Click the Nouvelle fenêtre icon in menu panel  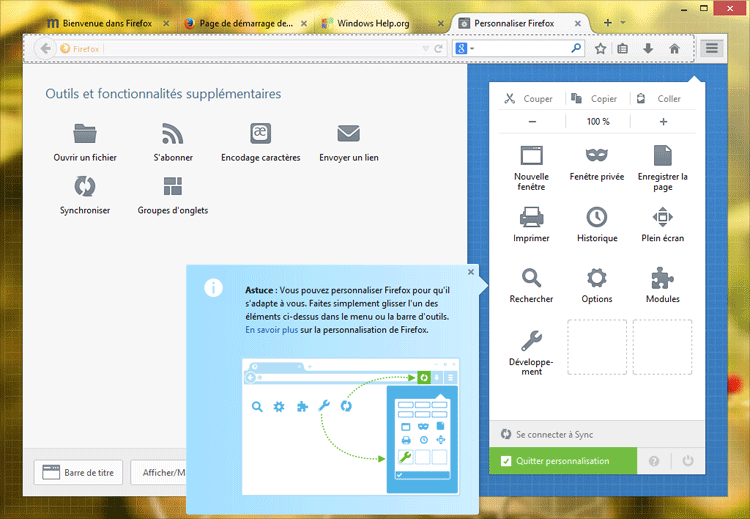[x=531, y=155]
